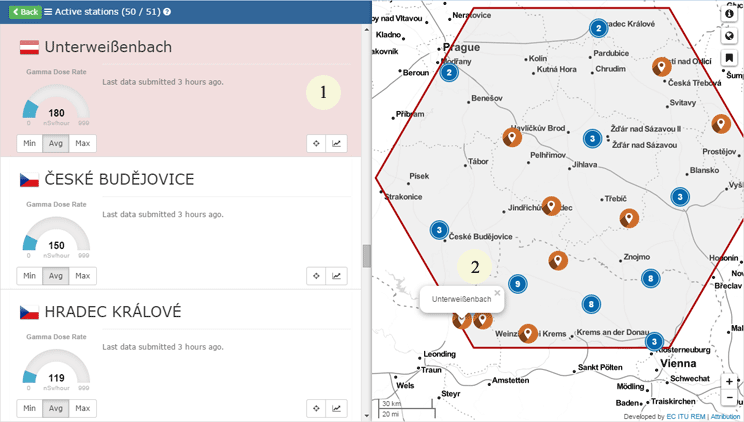The height and width of the screenshot is (422, 744).
Task: Click the orange station pin near Havlíčkův Brod
Action: (x=512, y=138)
